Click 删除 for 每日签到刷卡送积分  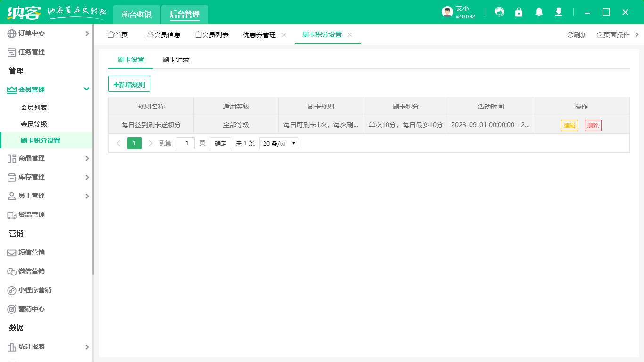tap(593, 125)
